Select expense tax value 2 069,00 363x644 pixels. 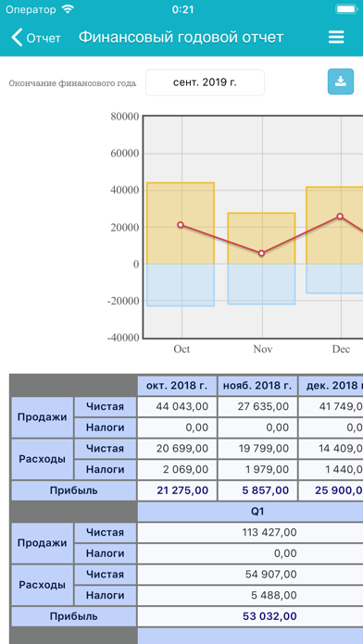pos(187,469)
